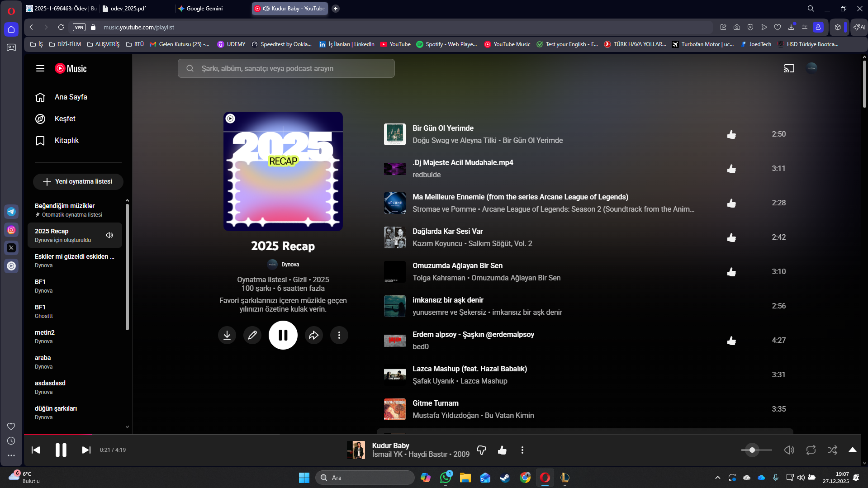
Task: Skip to previous track in player bar
Action: [36, 450]
